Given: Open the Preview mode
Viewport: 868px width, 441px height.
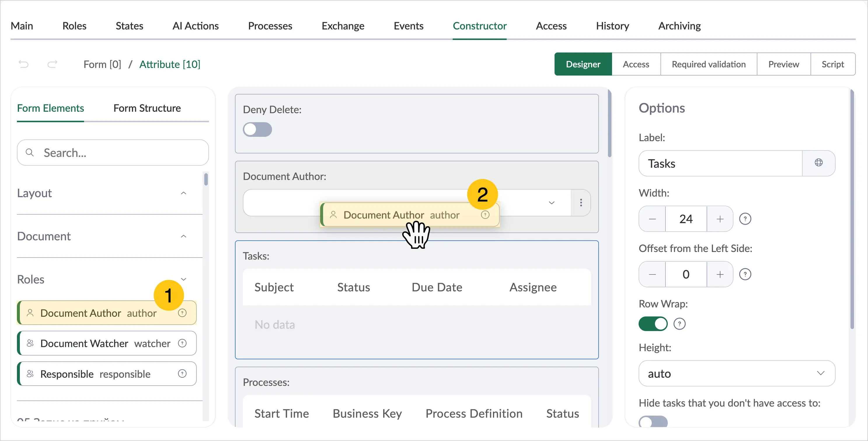Looking at the screenshot, I should pyautogui.click(x=784, y=64).
